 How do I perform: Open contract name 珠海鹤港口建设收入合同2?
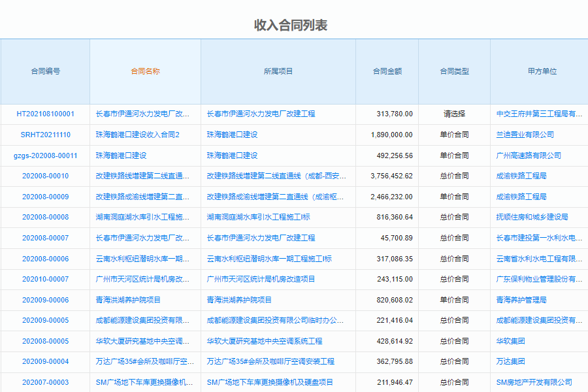[x=138, y=135]
